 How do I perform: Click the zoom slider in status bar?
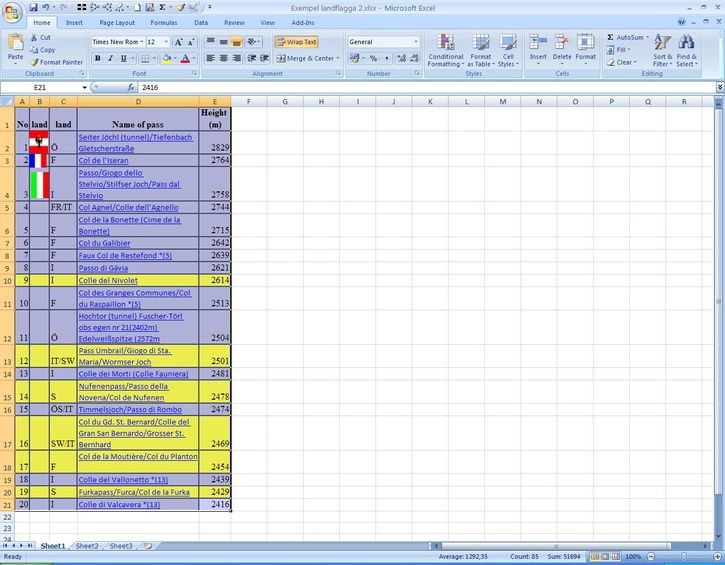(x=684, y=556)
